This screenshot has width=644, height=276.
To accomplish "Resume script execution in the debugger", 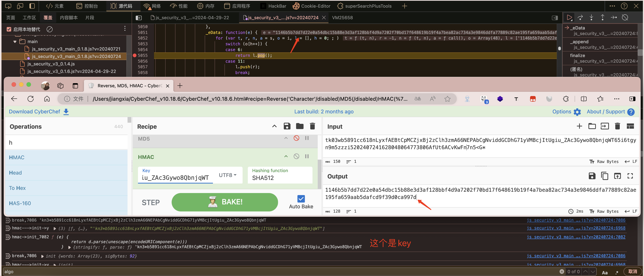I will [x=569, y=18].
